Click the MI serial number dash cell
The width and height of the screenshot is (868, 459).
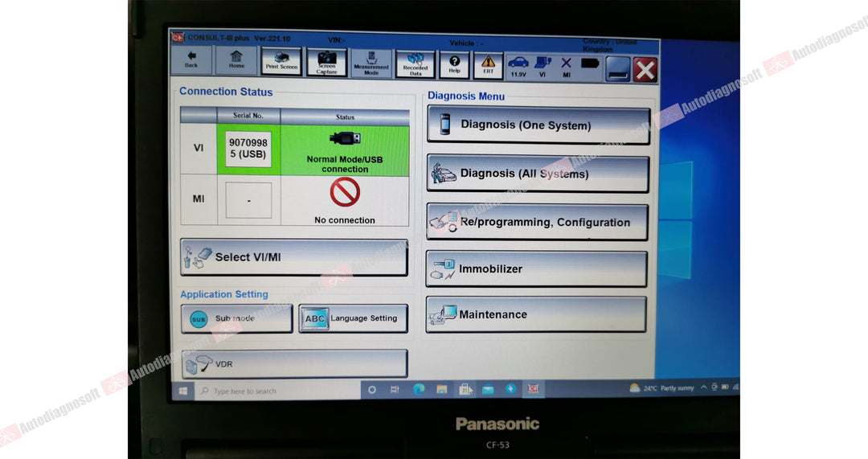248,200
